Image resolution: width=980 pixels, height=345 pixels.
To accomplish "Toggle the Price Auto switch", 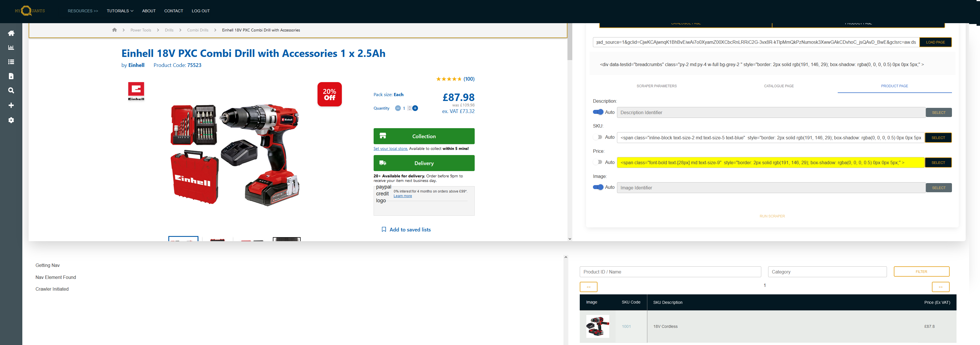I will point(598,162).
